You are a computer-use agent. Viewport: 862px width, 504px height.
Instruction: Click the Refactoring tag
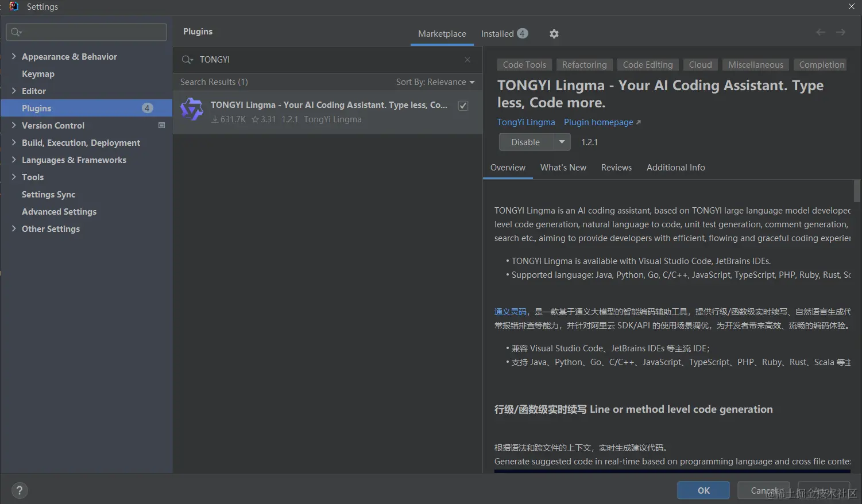pos(584,65)
